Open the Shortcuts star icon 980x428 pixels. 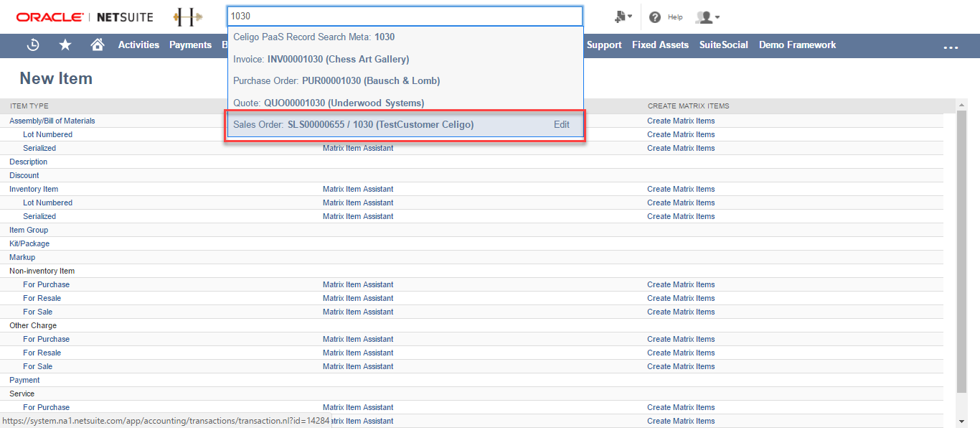[65, 45]
